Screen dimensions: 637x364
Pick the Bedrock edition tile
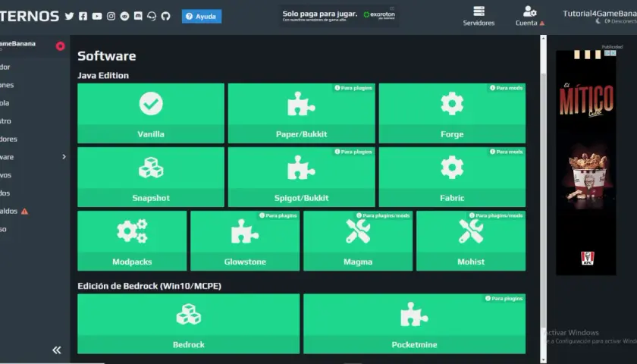189,324
